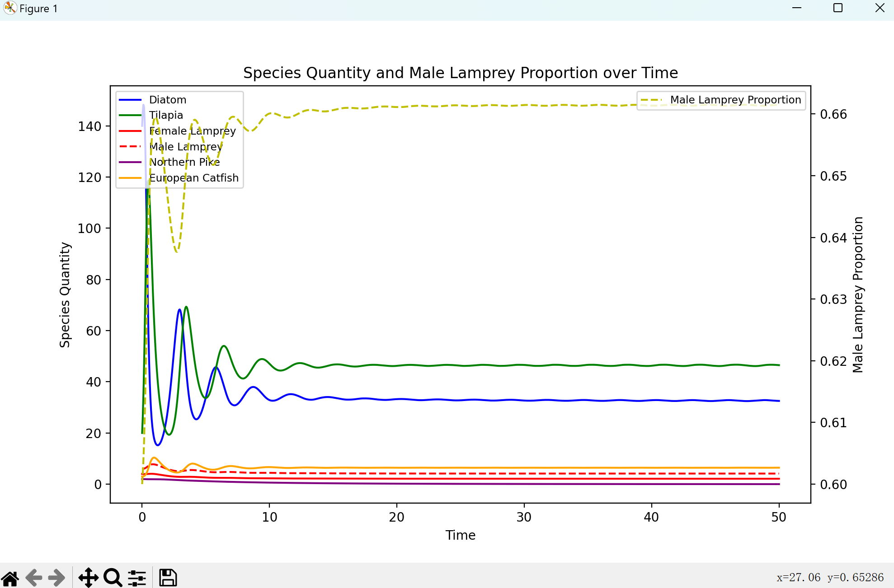
Task: Close the Figure 1 window
Action: pyautogui.click(x=880, y=8)
